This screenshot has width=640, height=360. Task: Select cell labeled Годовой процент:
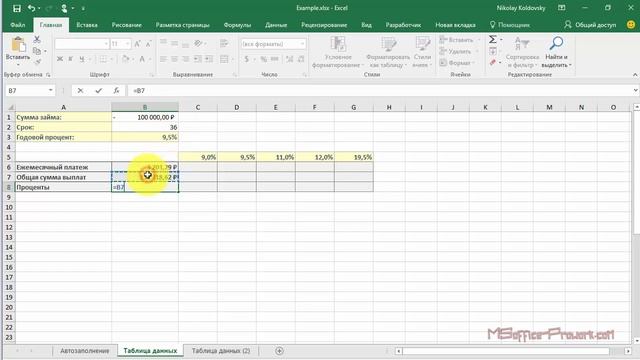(63, 137)
